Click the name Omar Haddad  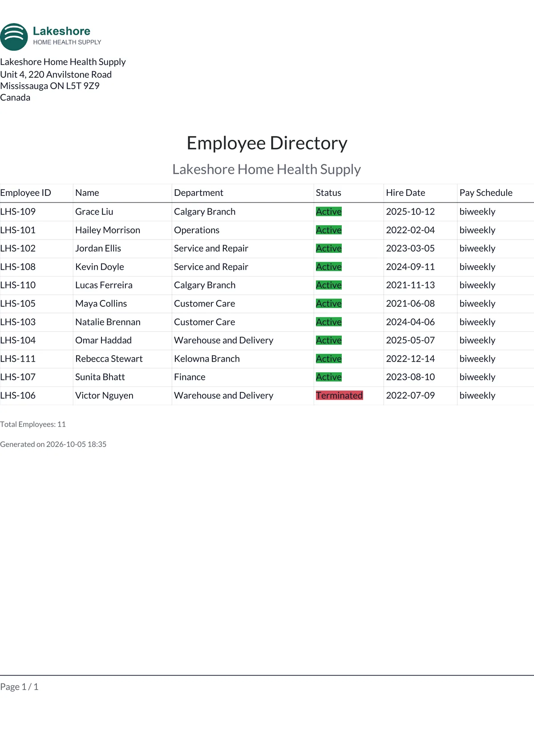point(103,340)
